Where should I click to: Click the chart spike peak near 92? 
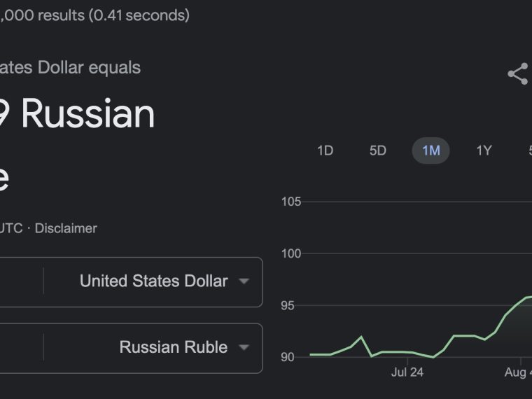click(x=361, y=337)
